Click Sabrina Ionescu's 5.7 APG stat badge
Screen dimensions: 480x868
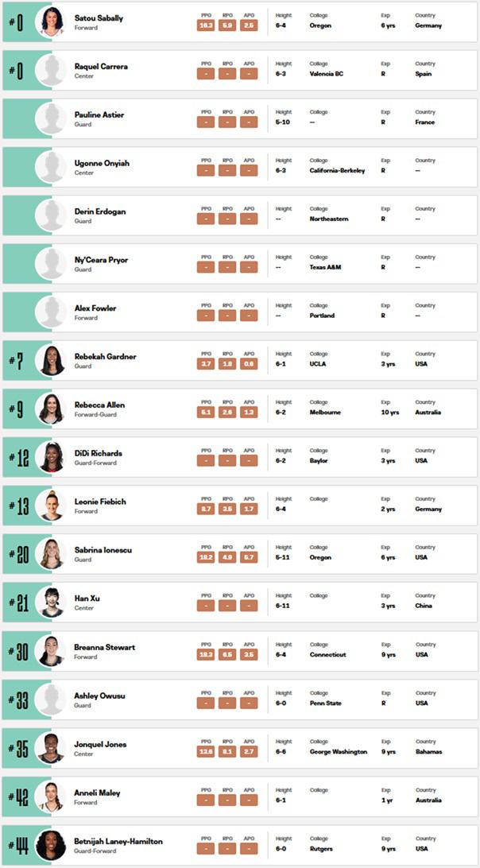click(249, 558)
